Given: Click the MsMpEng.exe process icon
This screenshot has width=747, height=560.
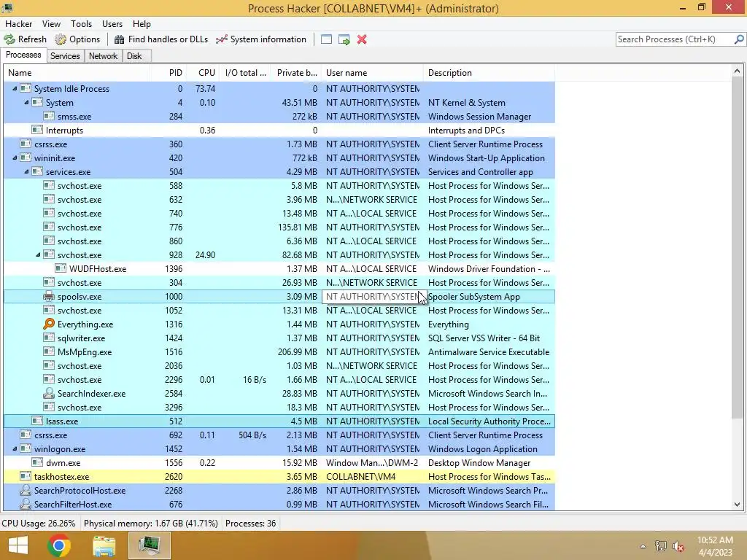Looking at the screenshot, I should 49,351.
